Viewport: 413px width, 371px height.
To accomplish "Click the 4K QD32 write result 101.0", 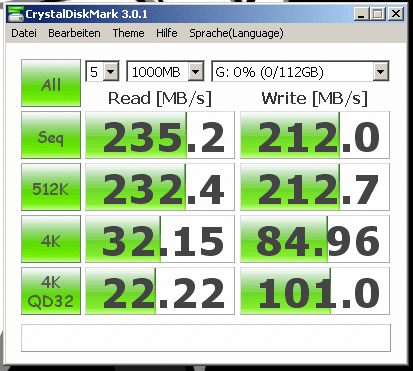I will (315, 291).
